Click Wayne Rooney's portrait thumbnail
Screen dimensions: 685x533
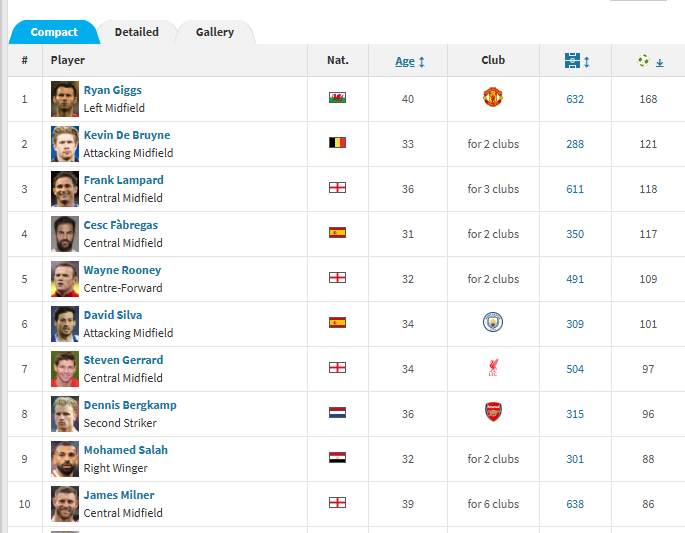click(x=65, y=279)
